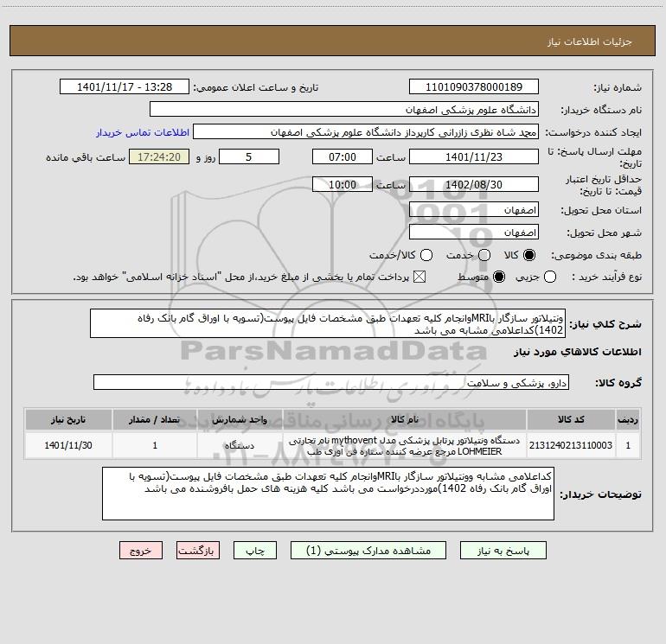
Task: Click the remaining time field 17:24:20
Action: (159, 156)
